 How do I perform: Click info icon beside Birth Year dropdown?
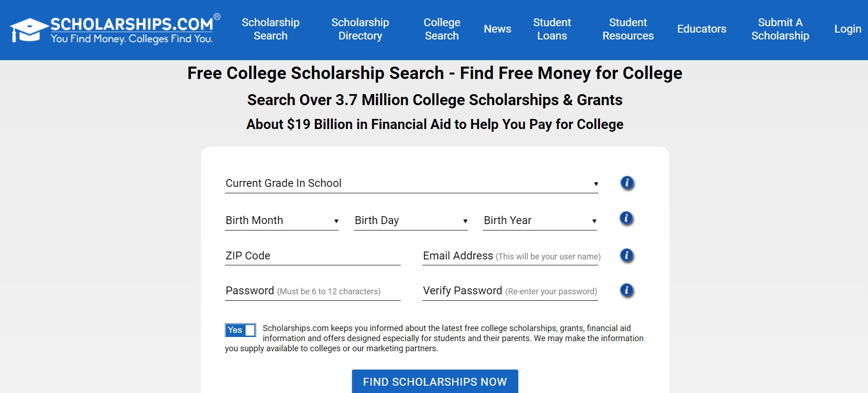627,219
